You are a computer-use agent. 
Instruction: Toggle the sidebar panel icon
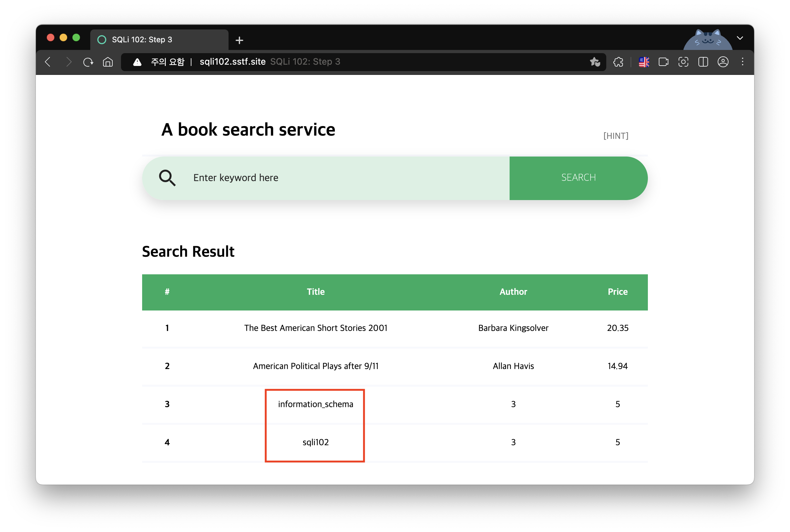(703, 62)
